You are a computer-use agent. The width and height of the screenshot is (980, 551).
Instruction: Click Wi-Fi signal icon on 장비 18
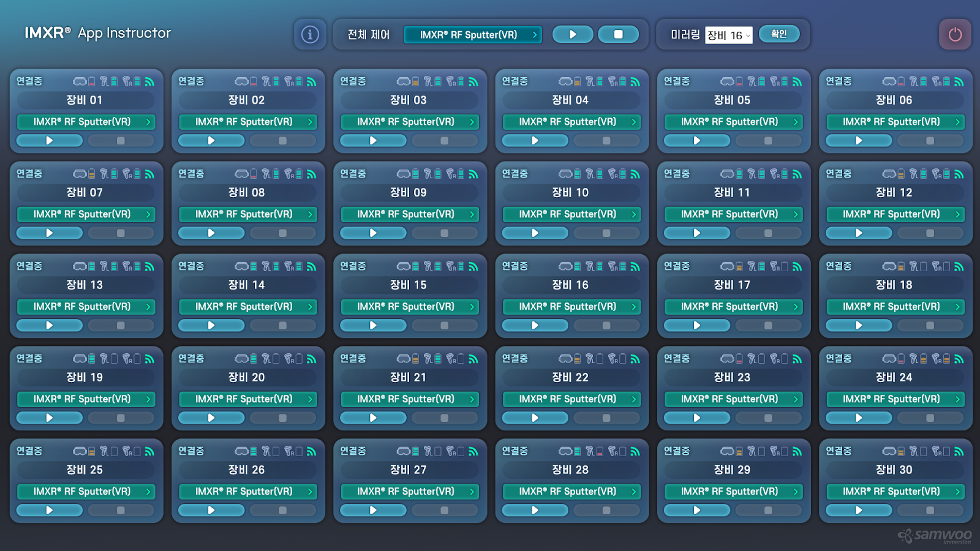pyautogui.click(x=959, y=266)
